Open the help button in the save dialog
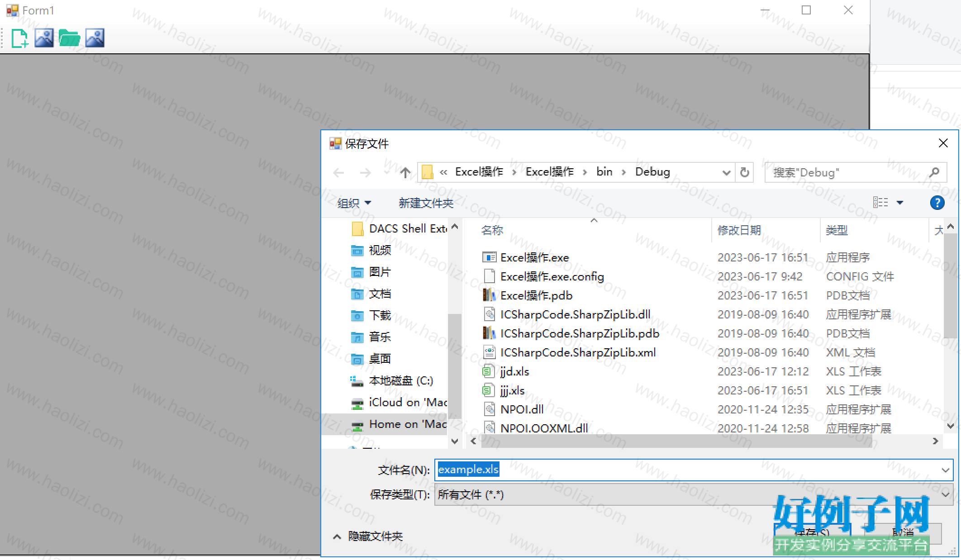Viewport: 961px width, 560px height. [937, 203]
